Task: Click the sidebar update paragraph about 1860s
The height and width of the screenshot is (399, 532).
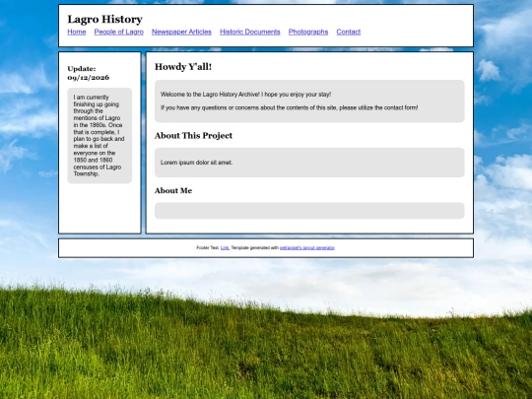Action: coord(99,135)
